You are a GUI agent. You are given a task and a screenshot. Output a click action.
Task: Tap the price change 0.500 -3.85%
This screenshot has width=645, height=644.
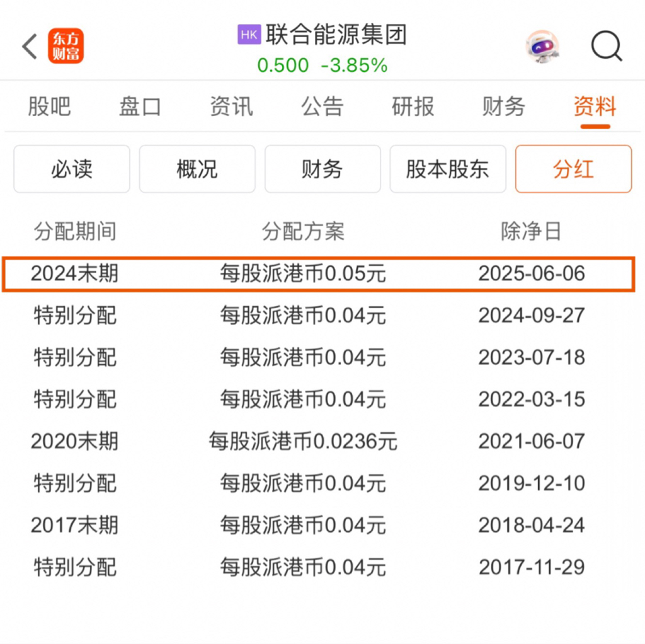coord(322,66)
